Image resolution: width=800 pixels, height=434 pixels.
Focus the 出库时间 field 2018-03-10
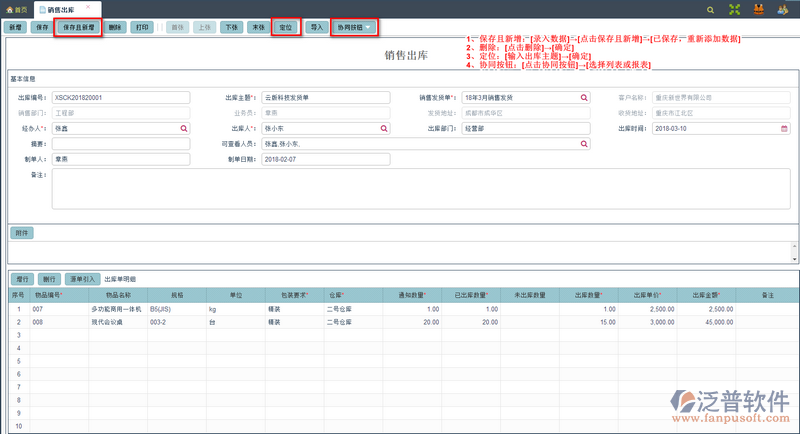pyautogui.click(x=721, y=129)
